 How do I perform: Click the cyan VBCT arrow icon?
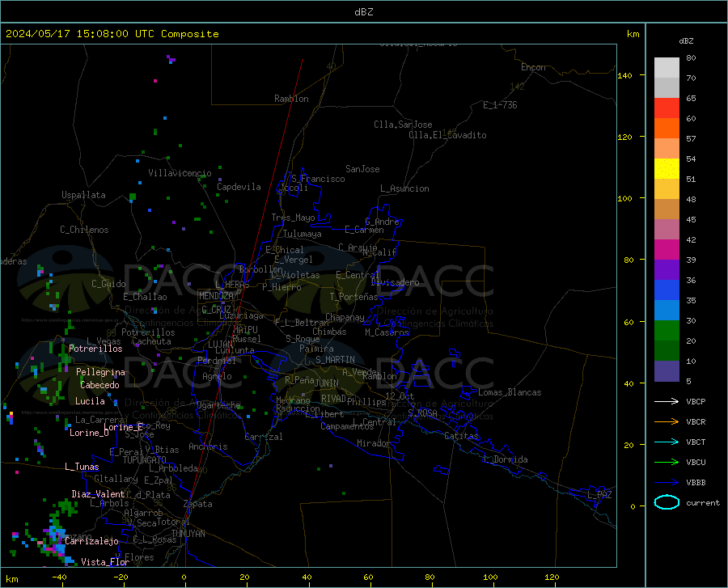point(667,442)
